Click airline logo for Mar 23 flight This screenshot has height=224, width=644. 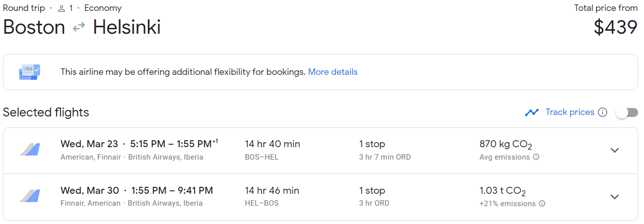[x=30, y=150]
